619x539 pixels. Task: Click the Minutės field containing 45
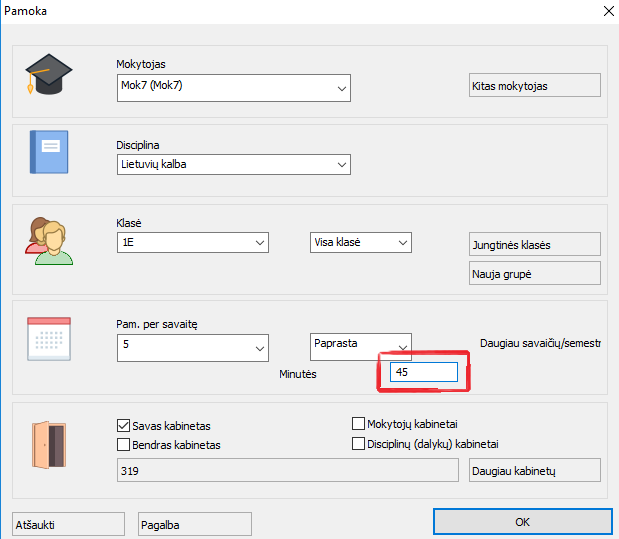(424, 372)
